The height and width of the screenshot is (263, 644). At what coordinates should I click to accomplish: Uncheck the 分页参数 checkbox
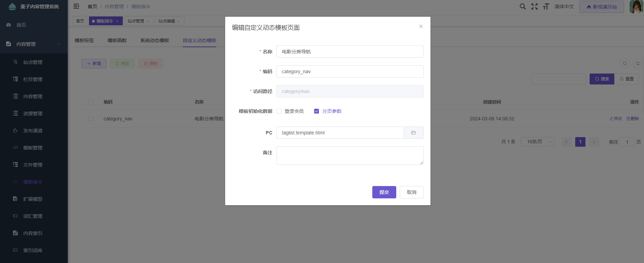(x=317, y=111)
